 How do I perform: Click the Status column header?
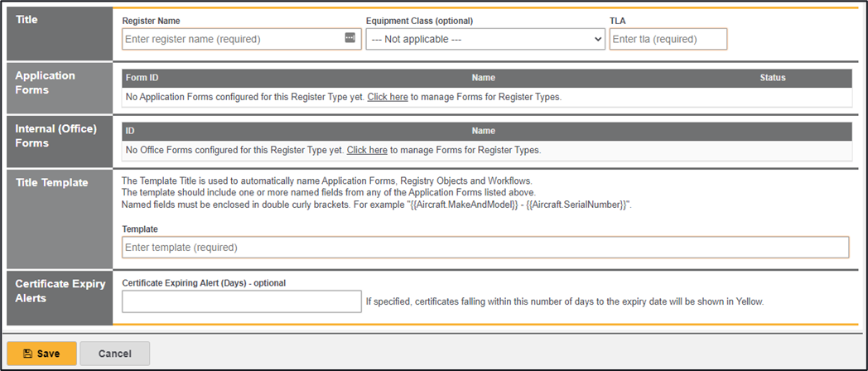point(772,78)
